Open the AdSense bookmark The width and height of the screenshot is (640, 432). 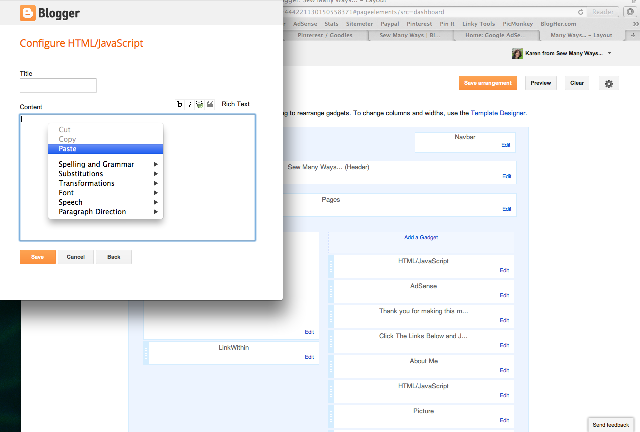(x=305, y=24)
